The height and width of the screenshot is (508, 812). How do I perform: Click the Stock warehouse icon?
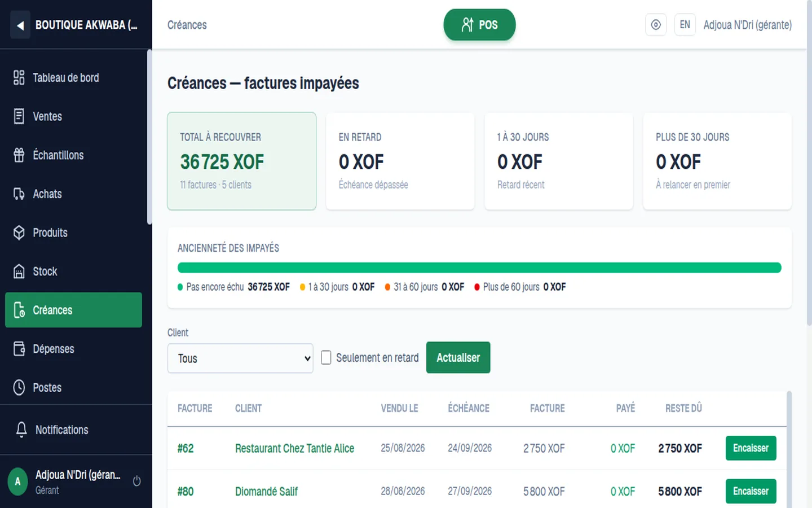[x=19, y=271]
